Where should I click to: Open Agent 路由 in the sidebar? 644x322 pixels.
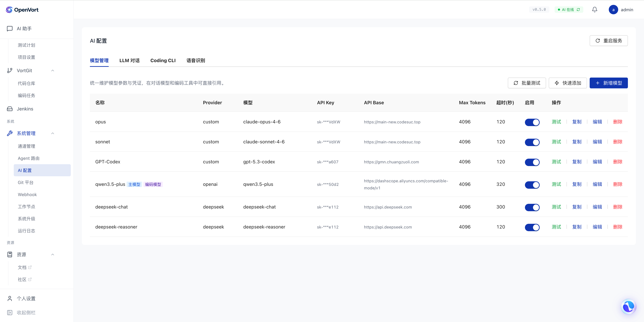pyautogui.click(x=42, y=158)
